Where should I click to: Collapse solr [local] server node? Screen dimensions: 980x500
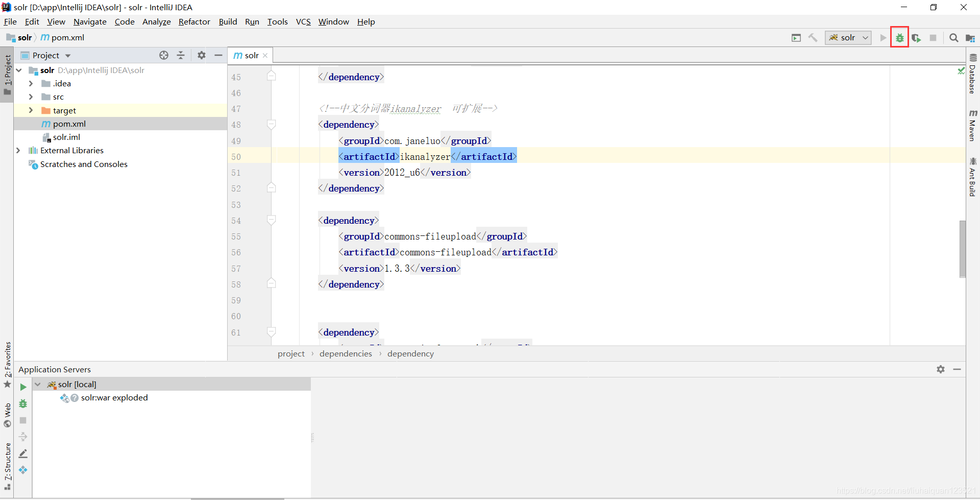(x=38, y=384)
